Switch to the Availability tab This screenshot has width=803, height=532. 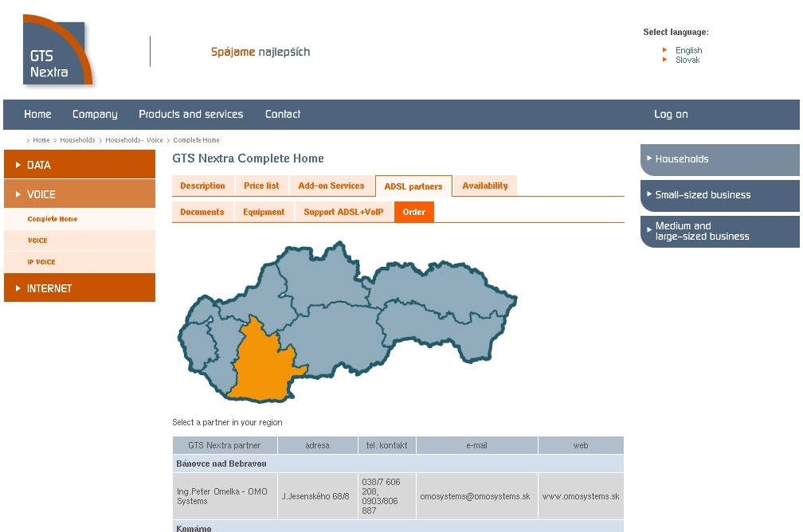pos(485,186)
